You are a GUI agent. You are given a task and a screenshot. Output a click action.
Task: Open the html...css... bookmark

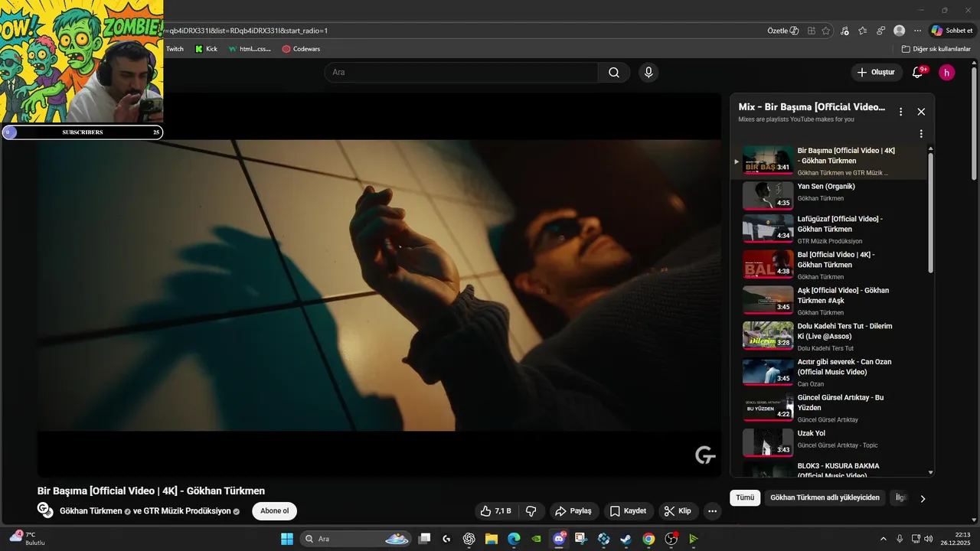click(x=250, y=49)
